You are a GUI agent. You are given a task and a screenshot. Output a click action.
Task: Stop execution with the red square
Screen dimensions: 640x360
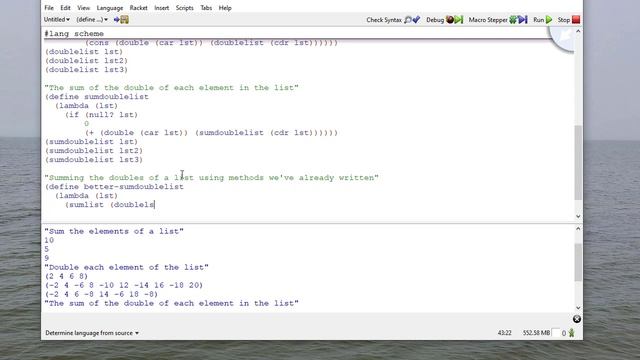click(x=569, y=20)
